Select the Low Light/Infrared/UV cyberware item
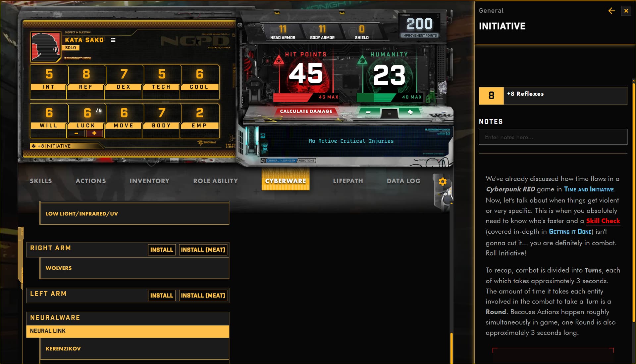The height and width of the screenshot is (364, 636). pyautogui.click(x=134, y=214)
